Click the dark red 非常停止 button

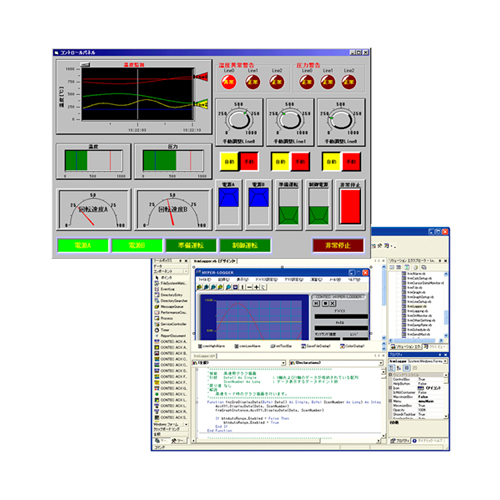(338, 245)
